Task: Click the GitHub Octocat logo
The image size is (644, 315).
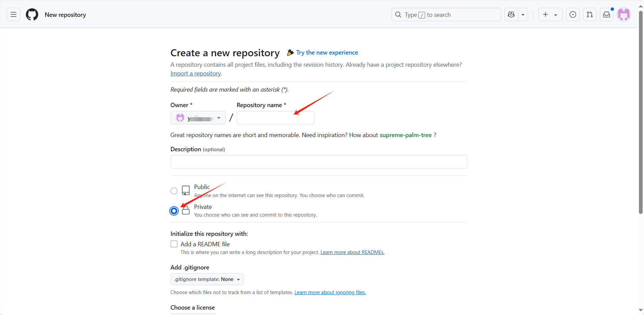Action: pos(32,14)
